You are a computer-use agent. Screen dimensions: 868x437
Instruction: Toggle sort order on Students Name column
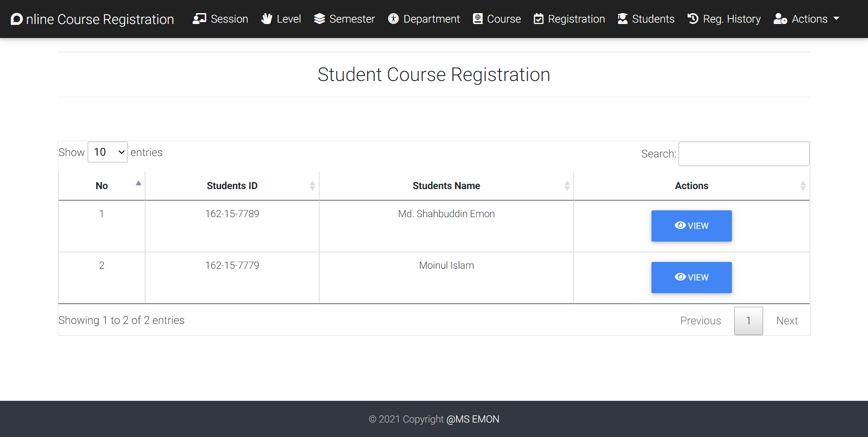click(567, 185)
